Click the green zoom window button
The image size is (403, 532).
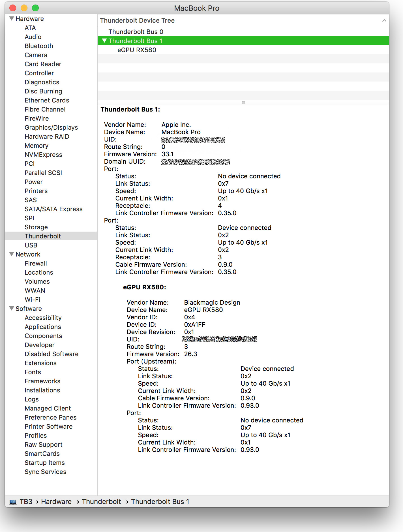tap(35, 8)
